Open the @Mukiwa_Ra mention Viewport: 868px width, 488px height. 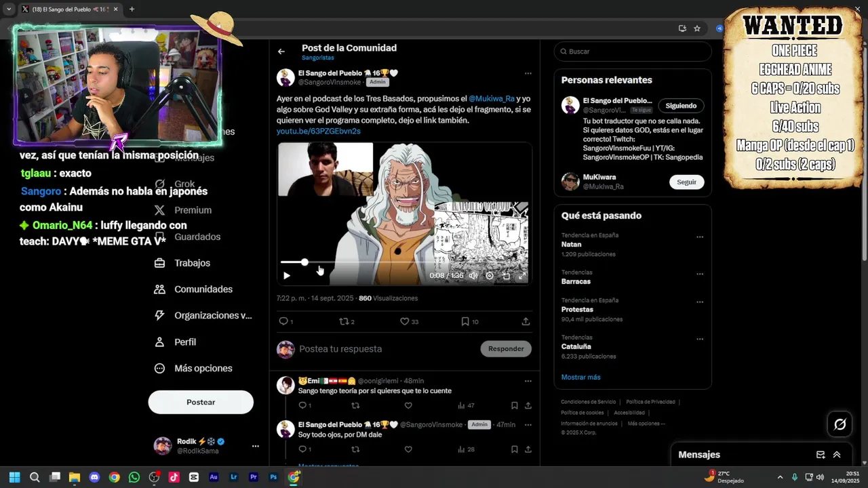click(492, 98)
